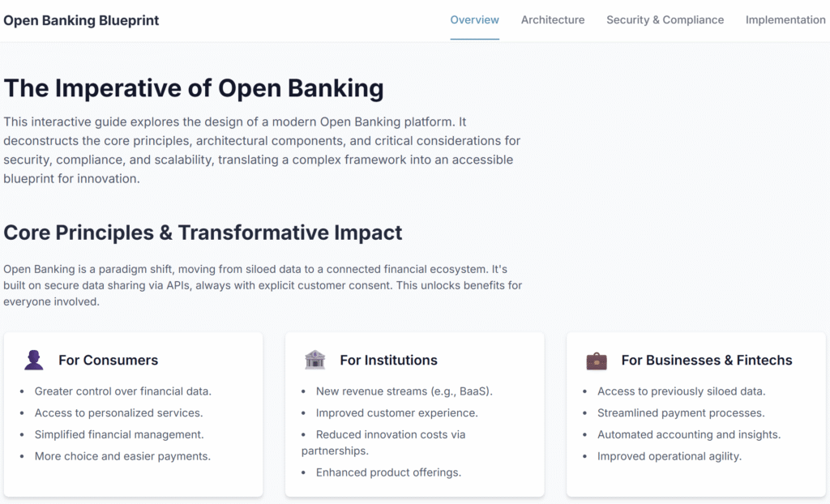Click the consumer person icon
The image size is (830, 504).
tap(34, 360)
